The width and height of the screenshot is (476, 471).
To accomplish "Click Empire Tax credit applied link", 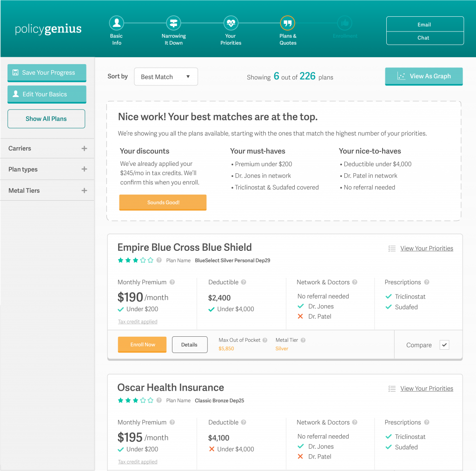I will point(138,322).
